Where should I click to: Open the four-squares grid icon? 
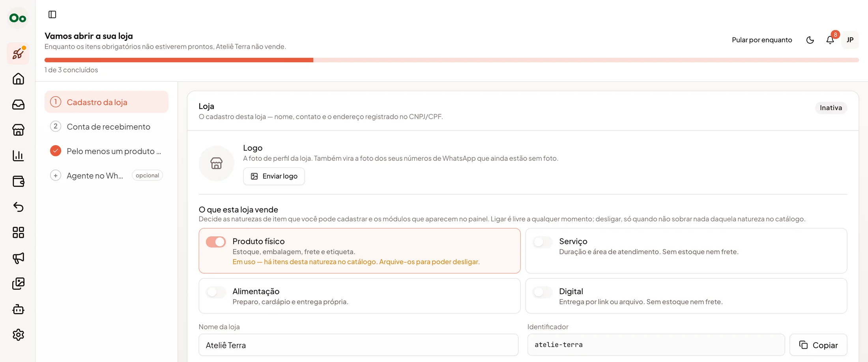(x=18, y=233)
